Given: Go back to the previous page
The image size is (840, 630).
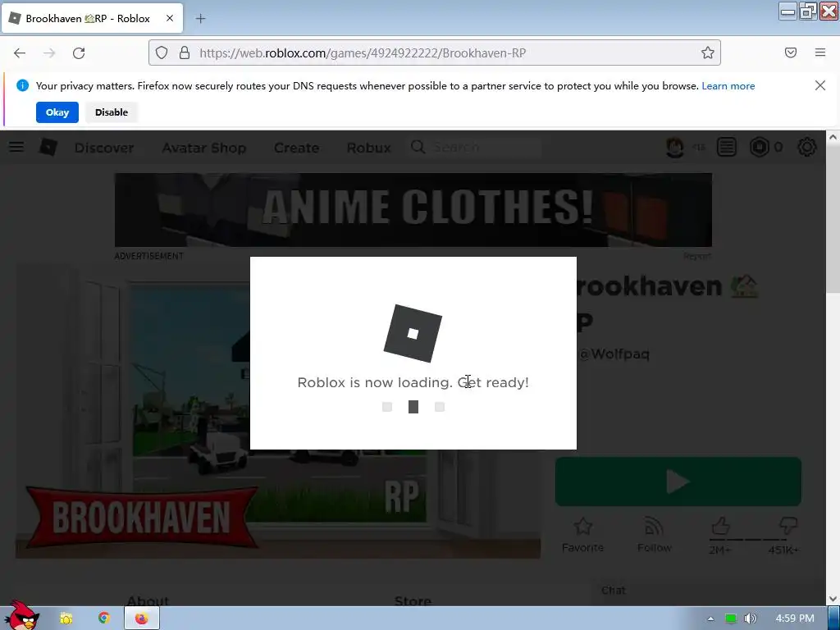Looking at the screenshot, I should (20, 53).
